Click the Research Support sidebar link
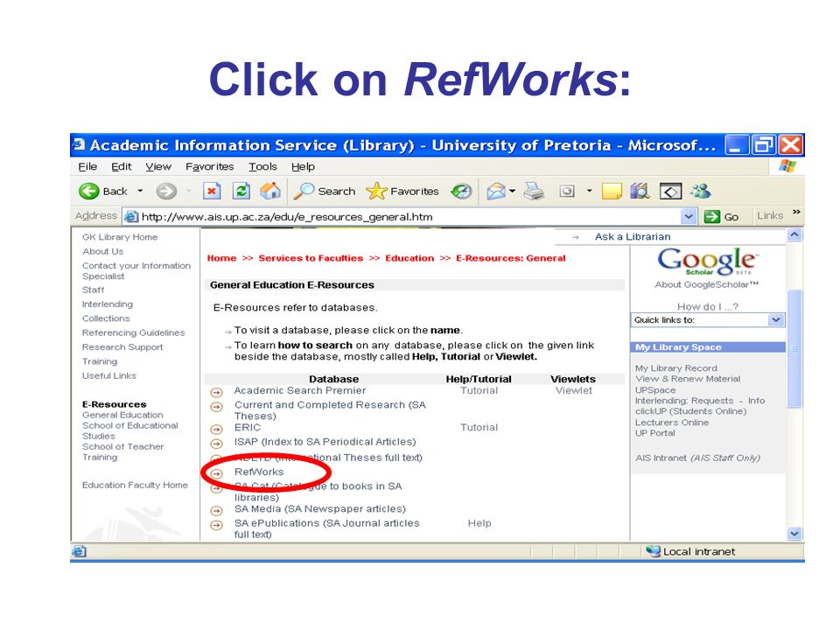Screen dimensions: 840x630 122,347
